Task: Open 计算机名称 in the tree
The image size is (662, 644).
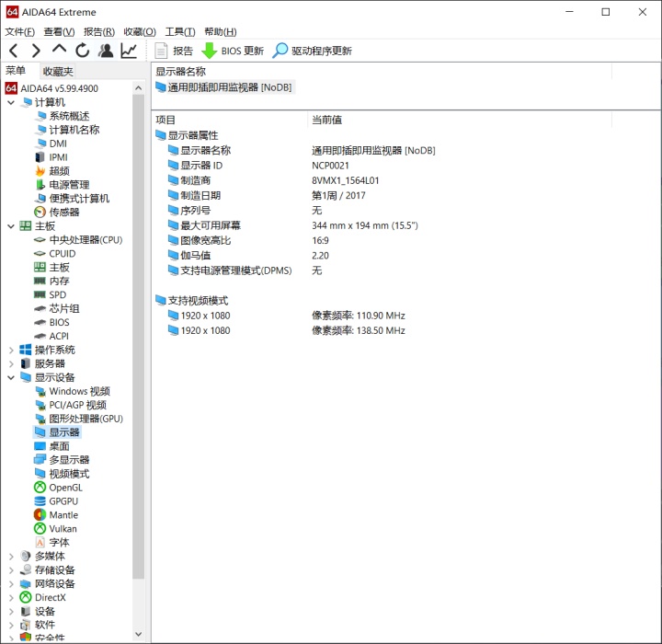Action: 67,130
